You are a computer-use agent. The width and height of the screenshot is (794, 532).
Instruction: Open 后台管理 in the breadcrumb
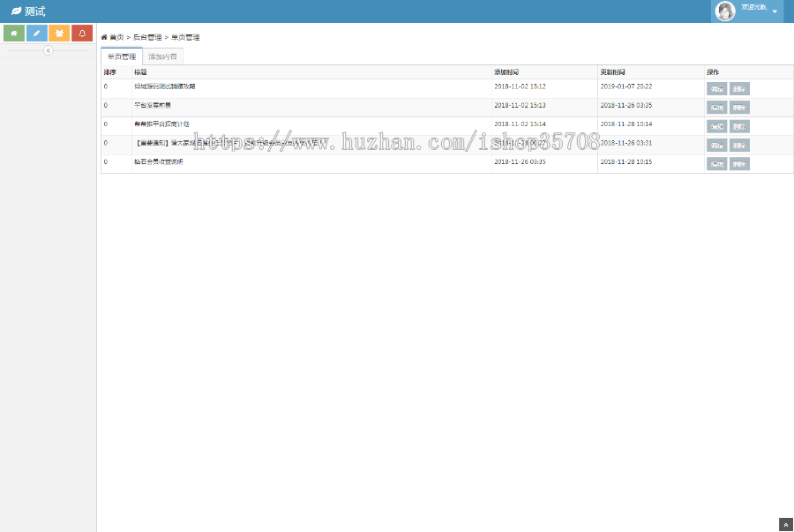pyautogui.click(x=147, y=37)
